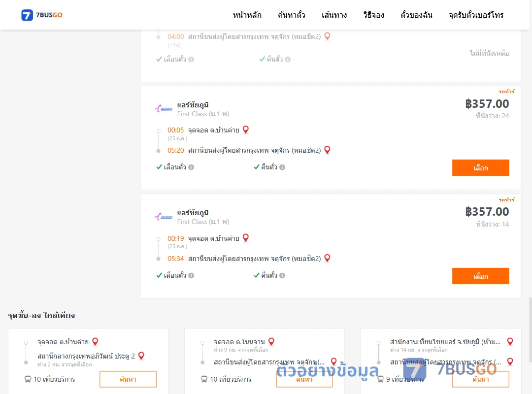532x394 pixels.
Task: Open map pin beside 05:34 หมอชิต2 arrival
Action: pyautogui.click(x=328, y=258)
